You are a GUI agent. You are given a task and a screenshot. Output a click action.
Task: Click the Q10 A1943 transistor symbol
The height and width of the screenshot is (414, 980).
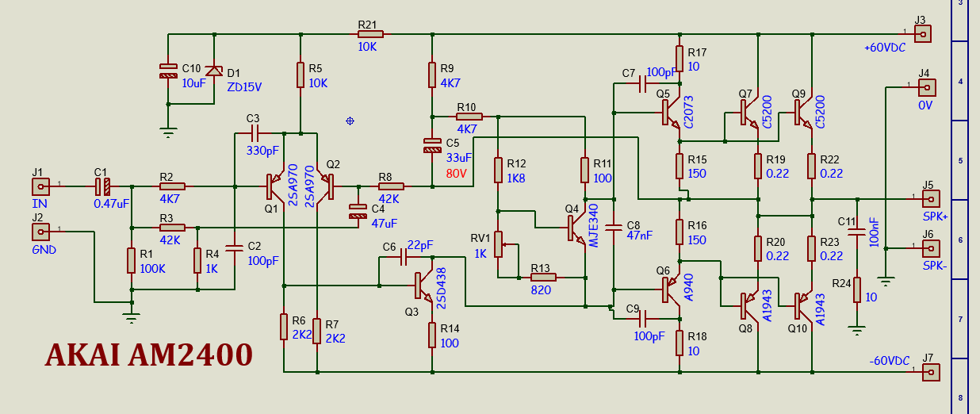[x=805, y=303]
